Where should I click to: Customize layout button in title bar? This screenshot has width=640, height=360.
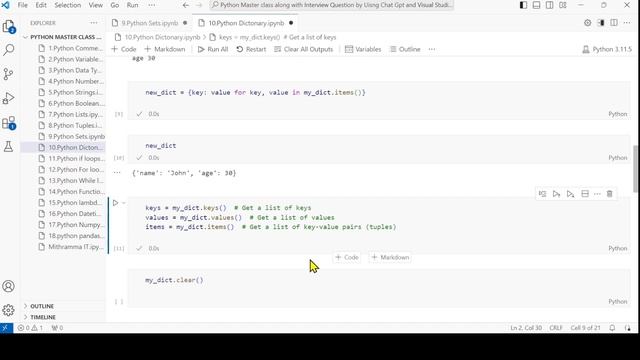coord(563,5)
